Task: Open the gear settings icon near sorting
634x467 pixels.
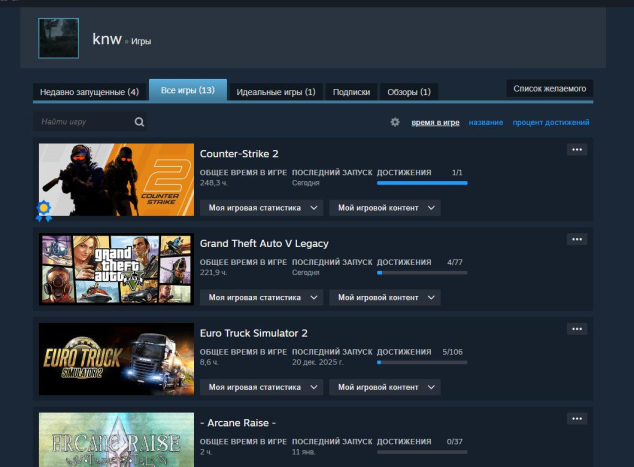Action: pos(395,122)
